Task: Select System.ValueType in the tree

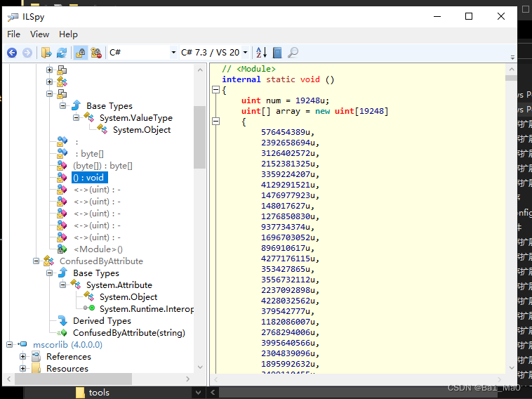Action: click(136, 118)
